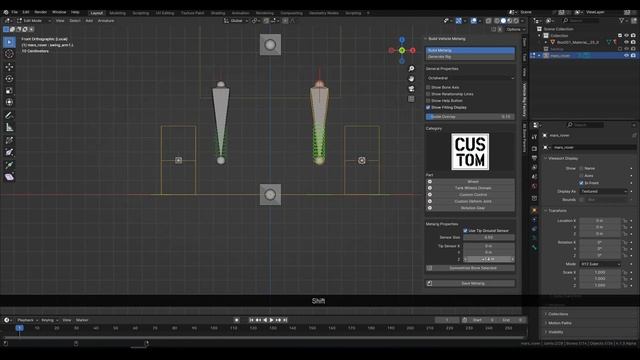Click the CUSTOM category thumbnail
This screenshot has width=640, height=360.
pos(470,151)
